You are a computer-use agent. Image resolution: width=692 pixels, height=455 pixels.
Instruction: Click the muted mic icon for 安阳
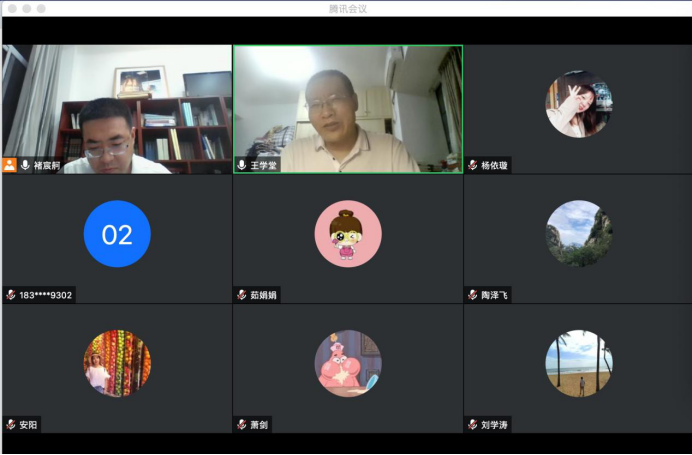(x=10, y=425)
